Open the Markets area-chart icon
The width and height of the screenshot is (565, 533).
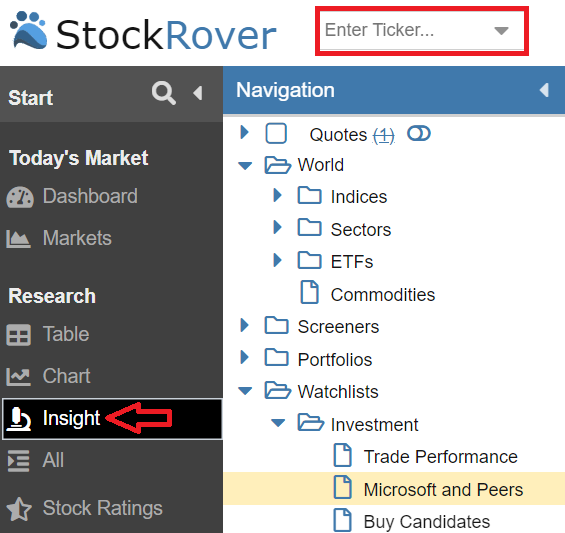(x=18, y=239)
